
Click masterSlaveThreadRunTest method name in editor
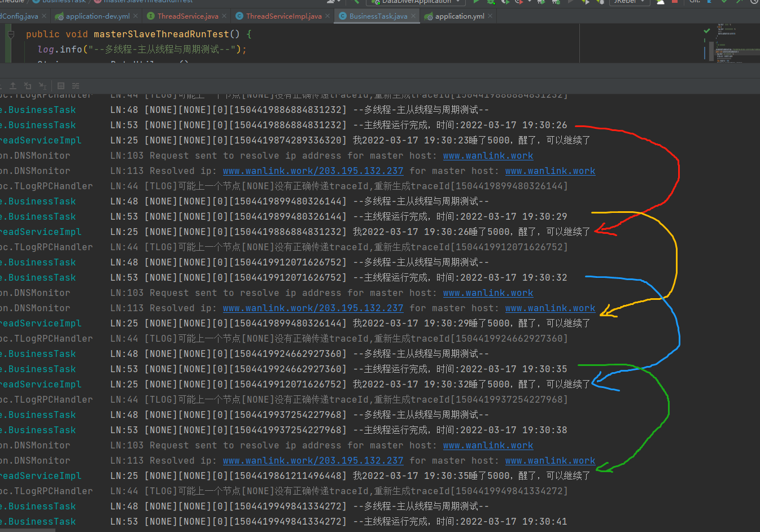coord(161,34)
